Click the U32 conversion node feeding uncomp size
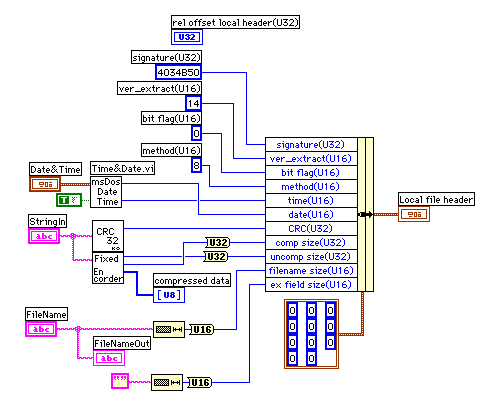Screen dimensions: 494x412 216,256
